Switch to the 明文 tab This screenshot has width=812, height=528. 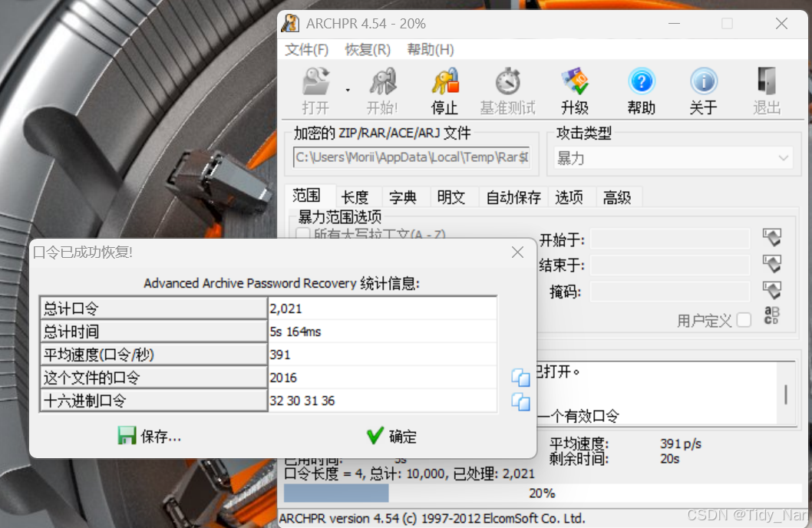(x=451, y=197)
